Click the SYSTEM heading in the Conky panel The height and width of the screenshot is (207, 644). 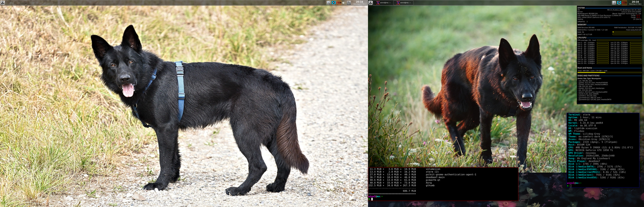tap(581, 7)
